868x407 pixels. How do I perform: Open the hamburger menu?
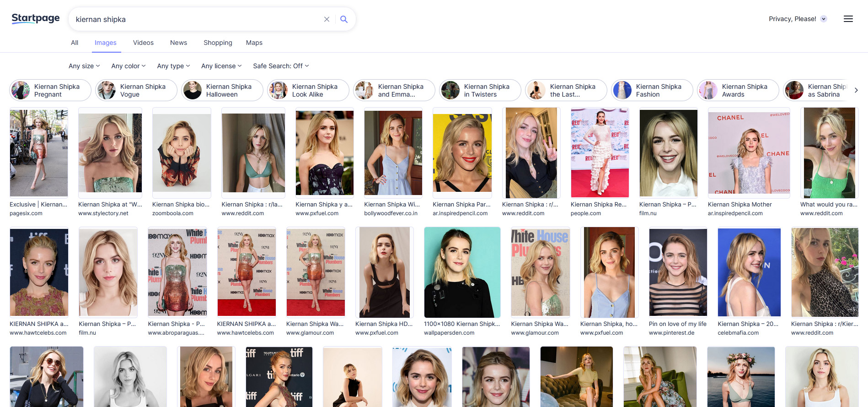(848, 19)
